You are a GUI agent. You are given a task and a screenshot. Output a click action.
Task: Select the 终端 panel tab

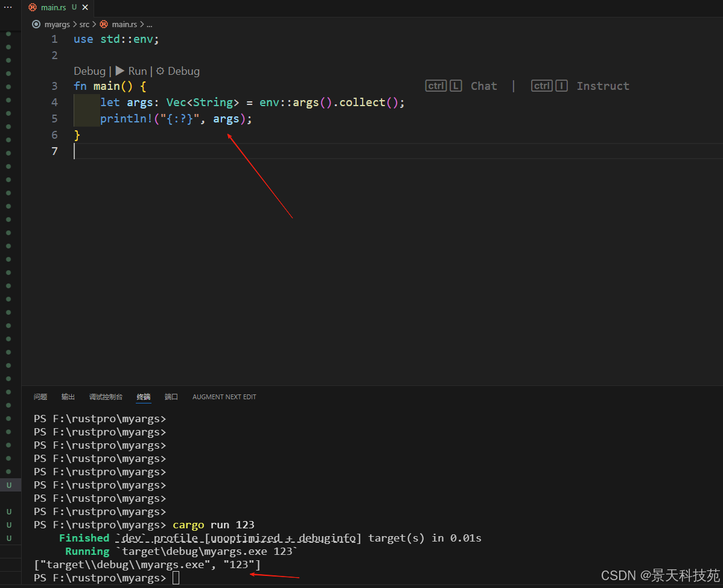coord(144,397)
